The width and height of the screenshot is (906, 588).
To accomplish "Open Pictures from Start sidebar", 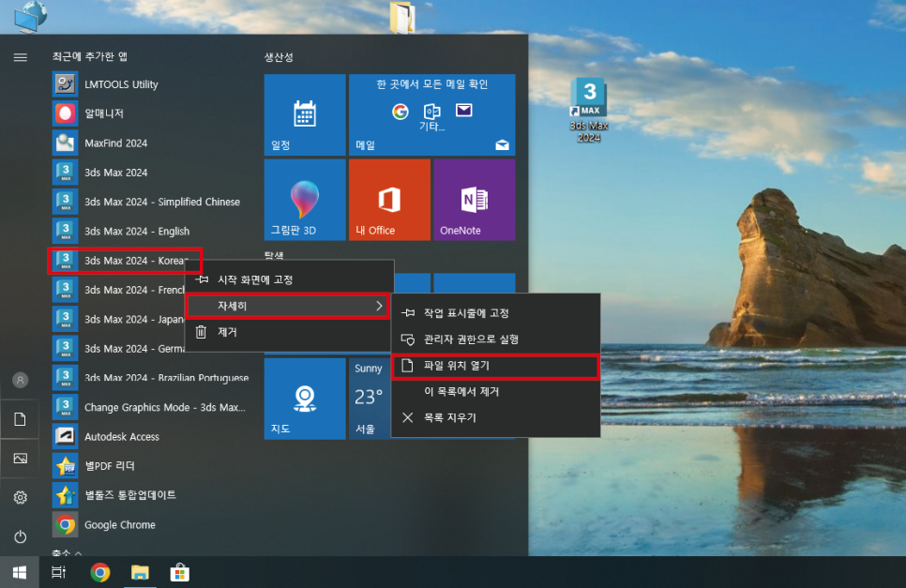I will tap(21, 459).
